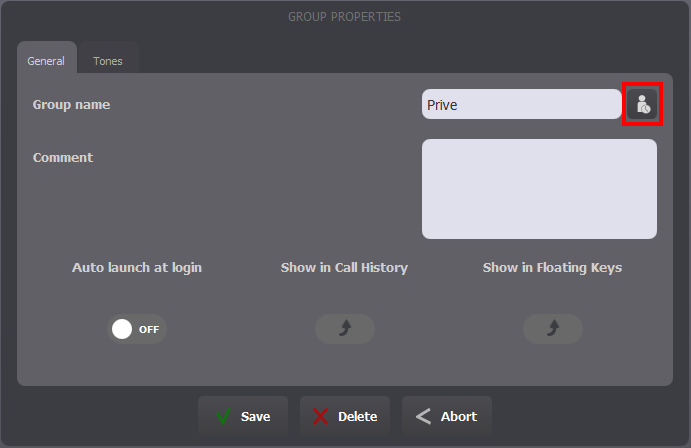The image size is (691, 448).
Task: Click the Show in Floating Keys label
Action: (553, 268)
